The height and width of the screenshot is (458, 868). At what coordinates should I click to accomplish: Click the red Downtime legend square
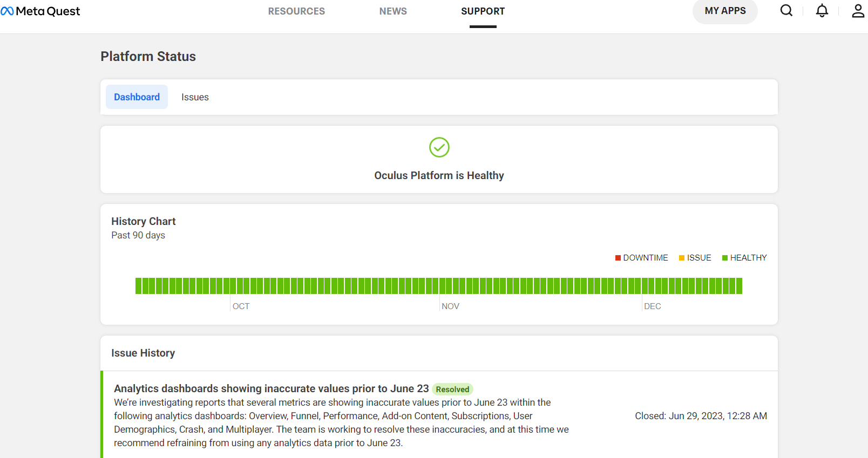pyautogui.click(x=618, y=258)
